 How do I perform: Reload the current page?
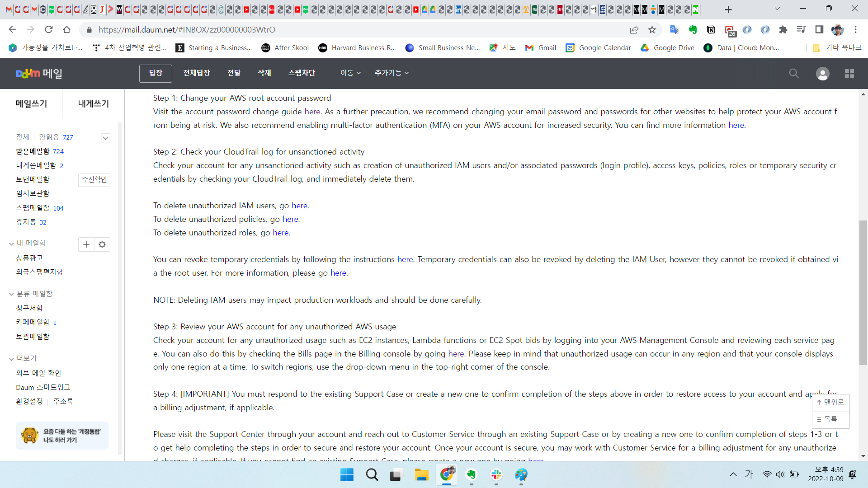pos(48,29)
